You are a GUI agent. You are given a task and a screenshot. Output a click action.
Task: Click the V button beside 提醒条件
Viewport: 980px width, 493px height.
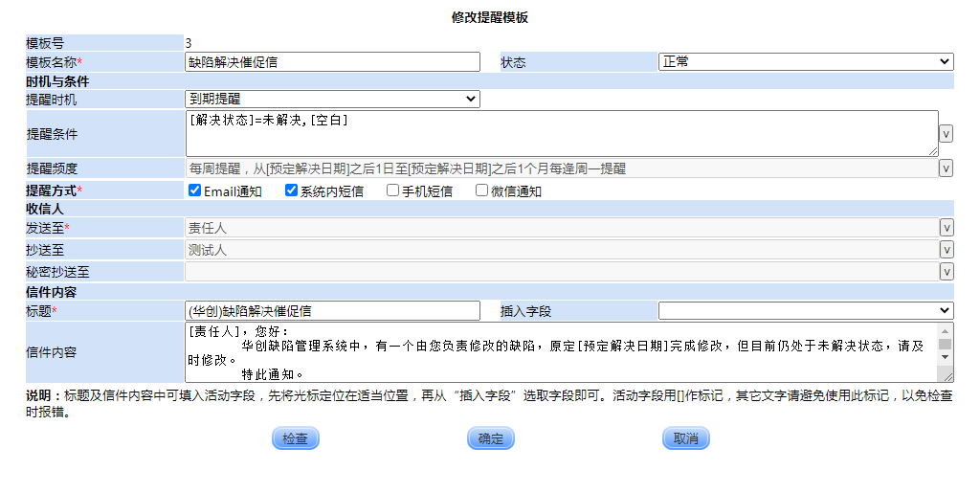tap(946, 134)
